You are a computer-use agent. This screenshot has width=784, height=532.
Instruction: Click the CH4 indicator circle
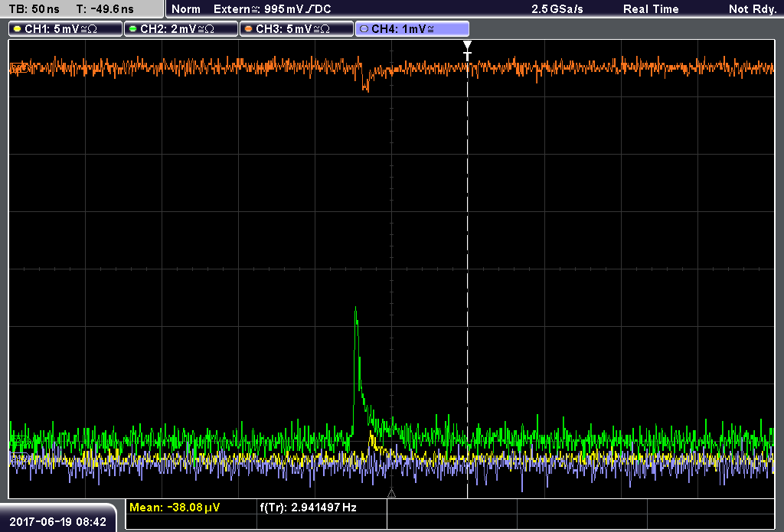point(364,29)
